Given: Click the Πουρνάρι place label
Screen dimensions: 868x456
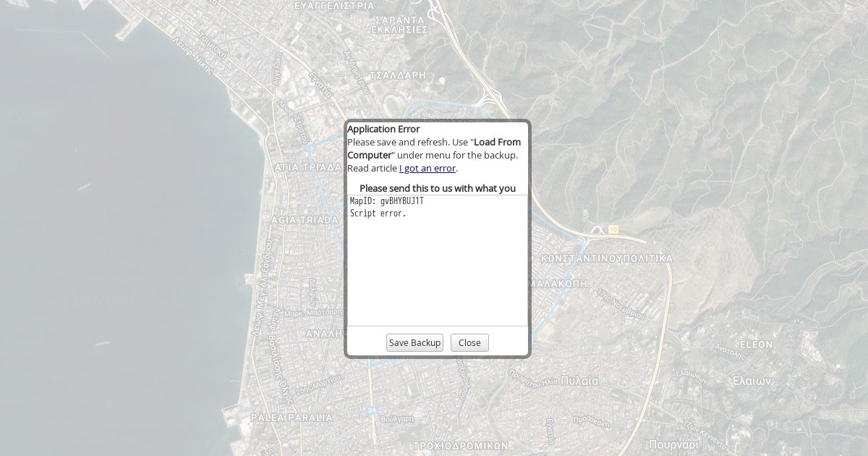Looking at the screenshot, I should [x=674, y=444].
